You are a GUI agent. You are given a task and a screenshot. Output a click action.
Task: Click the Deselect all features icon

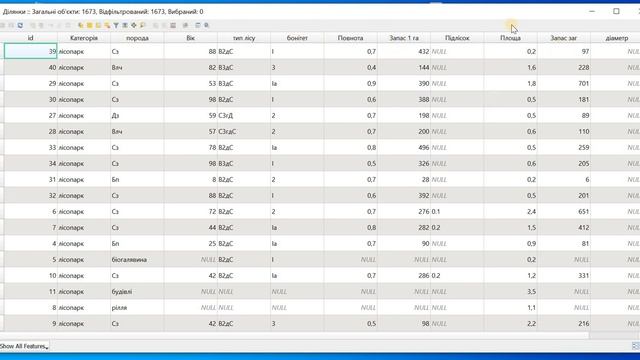click(107, 25)
